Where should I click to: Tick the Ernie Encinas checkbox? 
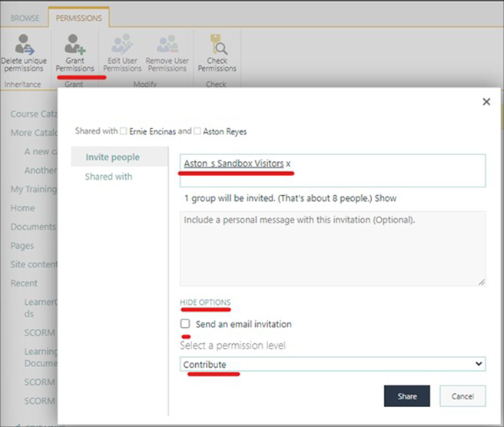(124, 131)
